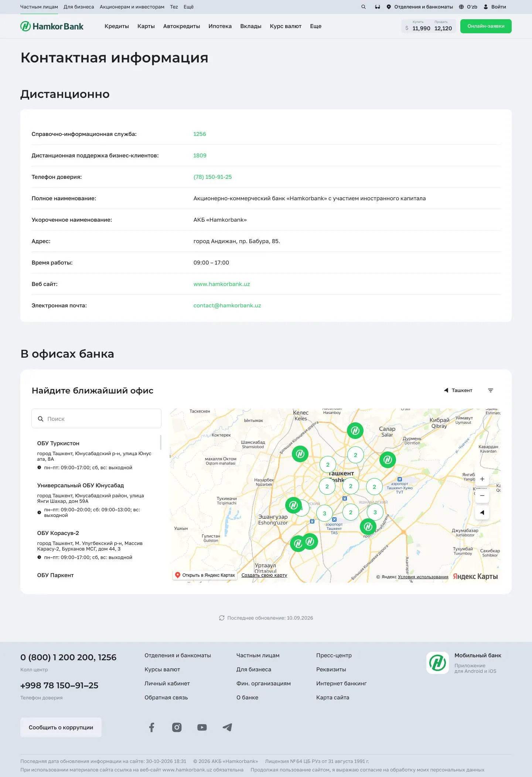Open site search with the magnifier icon
This screenshot has height=777, width=532.
coord(364,7)
